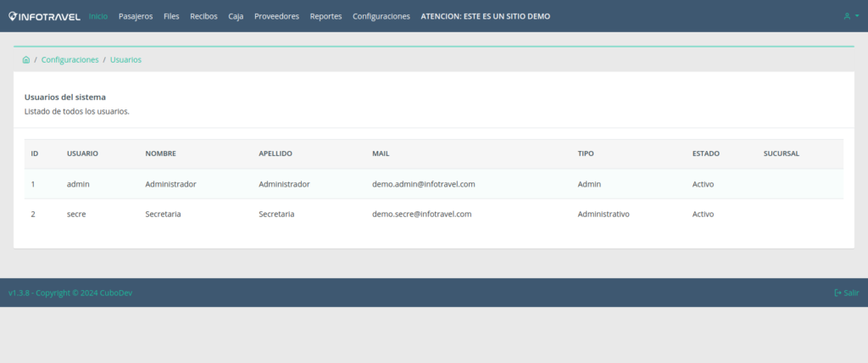The width and height of the screenshot is (868, 363).
Task: Click the Administrativo type cell
Action: click(x=604, y=214)
